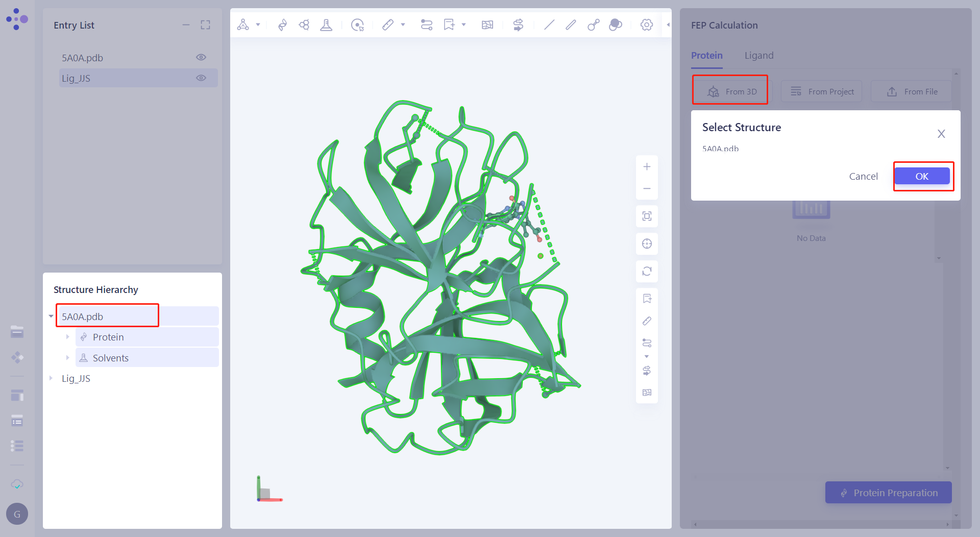
Task: Select the helix protein tool
Action: coord(282,25)
